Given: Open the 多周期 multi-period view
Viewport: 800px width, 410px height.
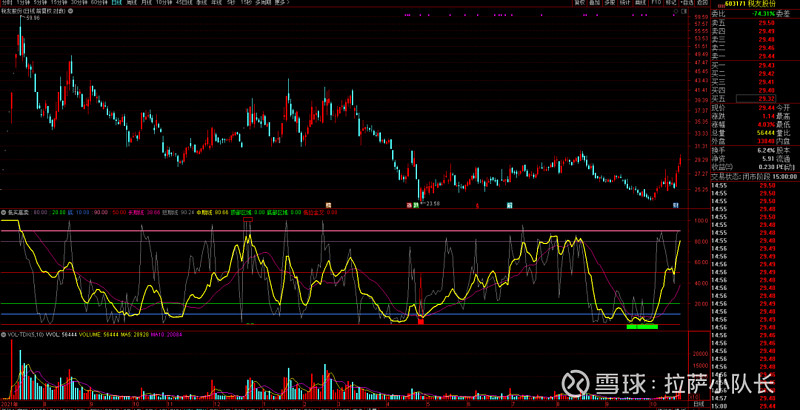Looking at the screenshot, I should click(x=265, y=4).
